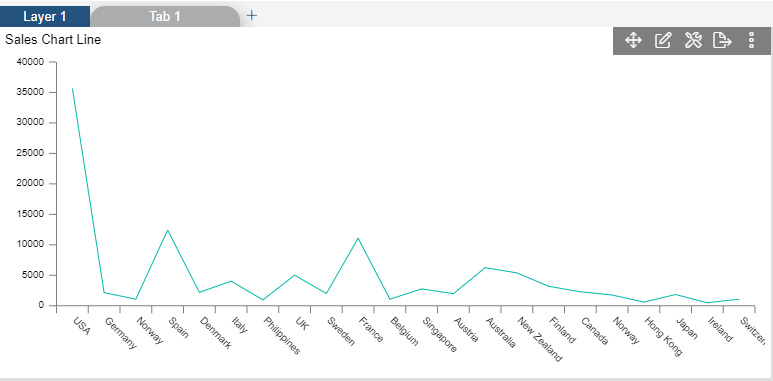773x381 pixels.
Task: Click the 40000 y-axis value
Action: (31, 62)
